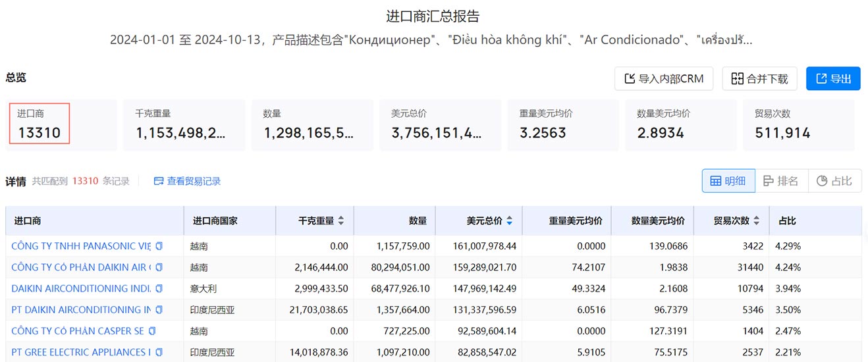Open PT GREE ELECTRIC APPLIANCES link

pos(81,352)
